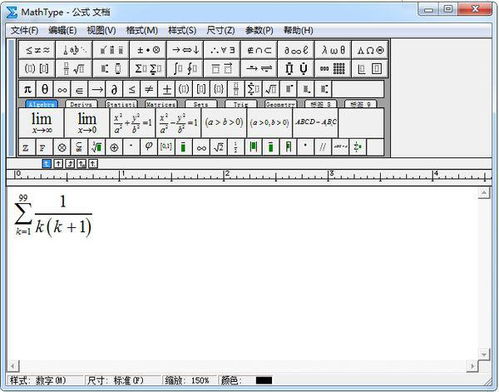Open the fence templates palette
499x392 pixels.
click(x=37, y=69)
